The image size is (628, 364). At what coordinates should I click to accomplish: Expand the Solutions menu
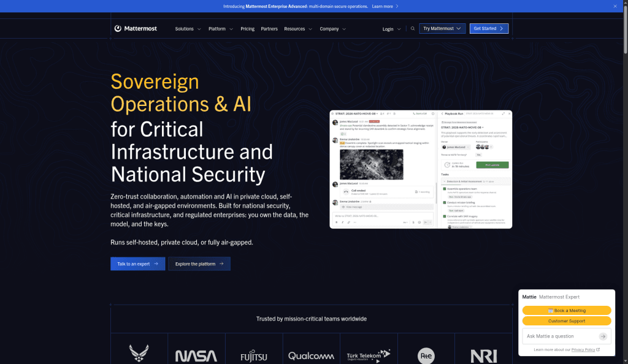(188, 29)
